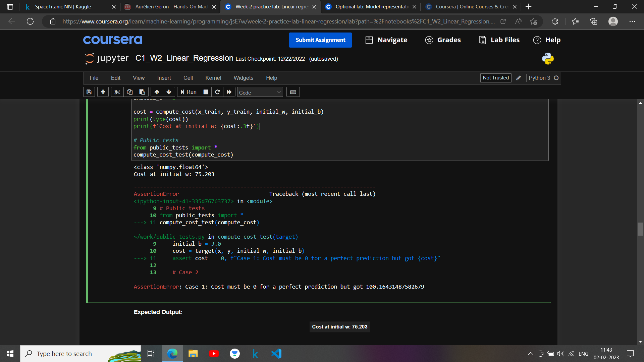The image size is (644, 362).
Task: Restart the kernel with the circular arrow icon
Action: [x=217, y=92]
